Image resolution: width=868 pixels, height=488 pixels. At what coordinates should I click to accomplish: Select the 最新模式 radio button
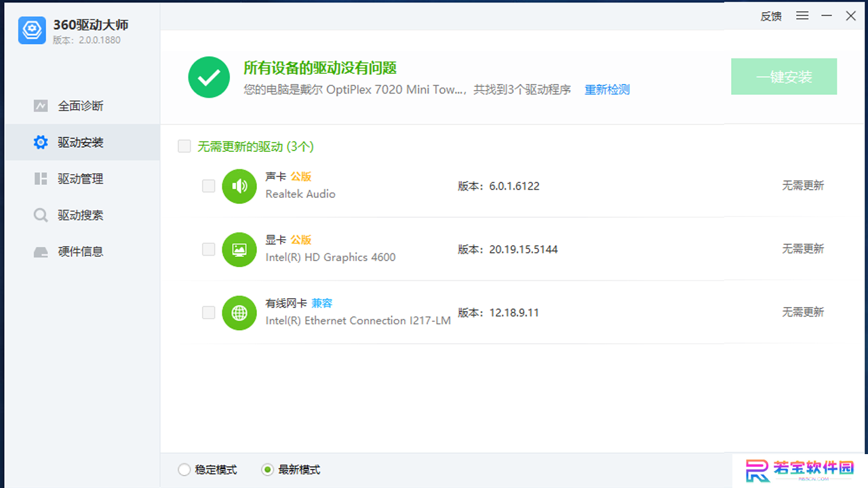pos(268,470)
